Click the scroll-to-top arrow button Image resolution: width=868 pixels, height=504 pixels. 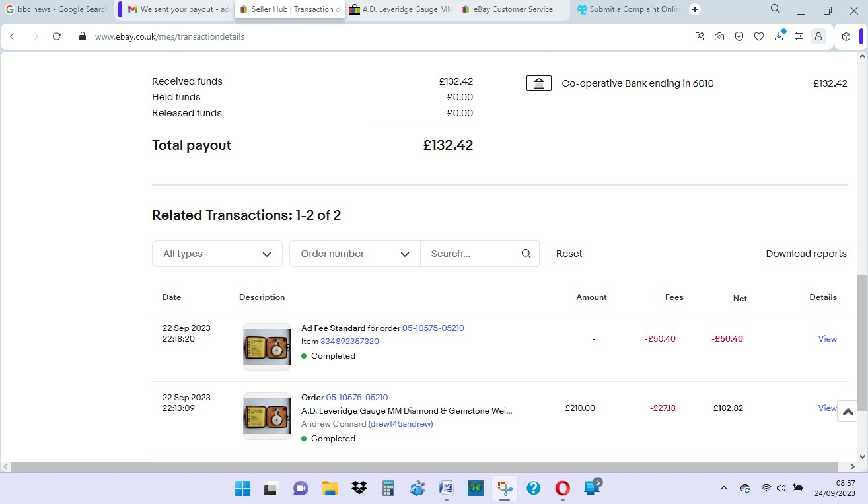tap(848, 412)
